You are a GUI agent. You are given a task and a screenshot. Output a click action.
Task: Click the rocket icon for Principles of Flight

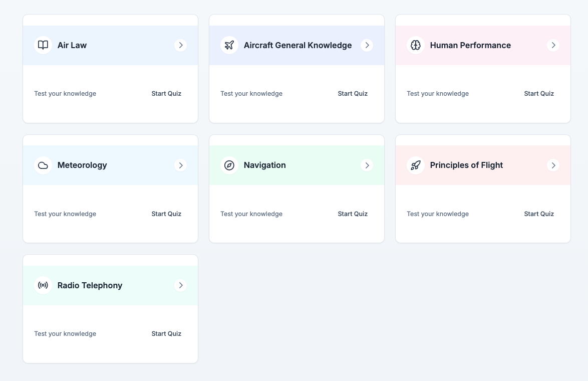[x=416, y=165]
